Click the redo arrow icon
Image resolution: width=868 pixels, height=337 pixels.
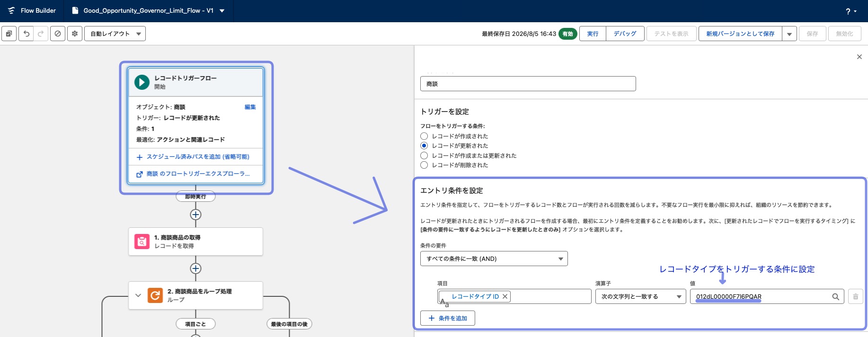[x=41, y=34]
